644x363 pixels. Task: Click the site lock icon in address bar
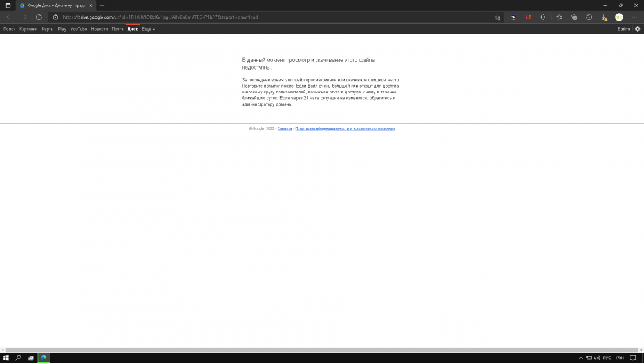pyautogui.click(x=55, y=17)
